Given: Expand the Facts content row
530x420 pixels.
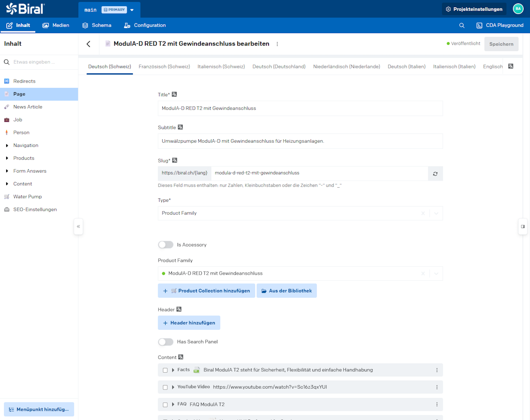Looking at the screenshot, I should click(x=173, y=370).
